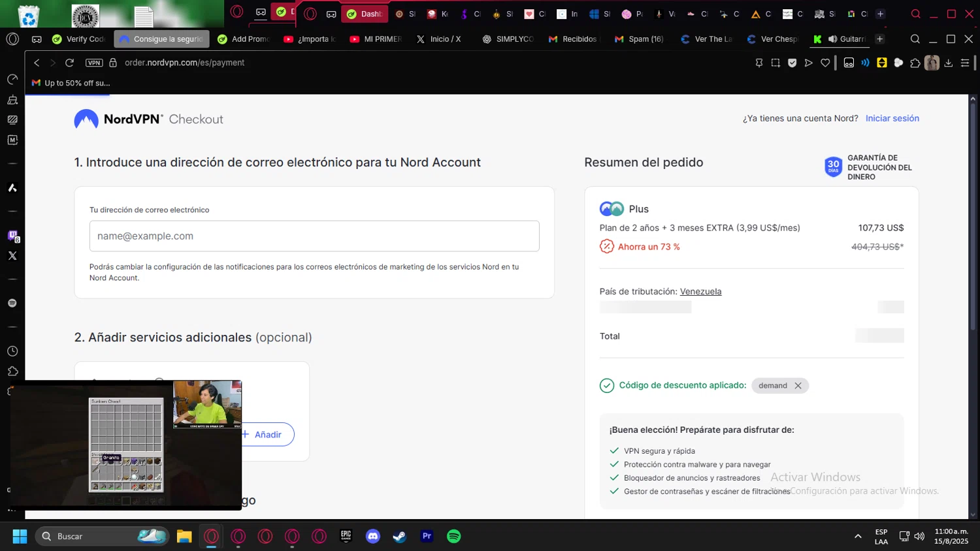Switch to the Inicio / X tab
980x551 pixels.
(439, 39)
